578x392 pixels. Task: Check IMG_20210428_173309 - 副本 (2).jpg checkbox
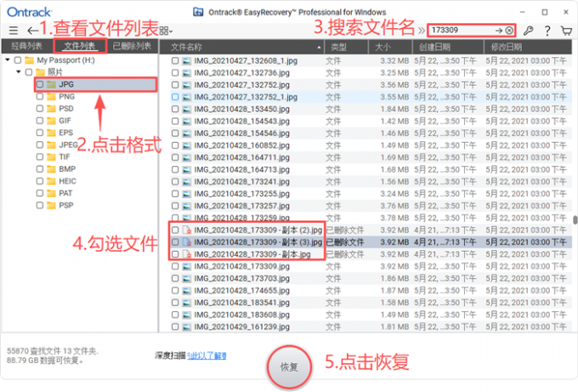click(175, 230)
